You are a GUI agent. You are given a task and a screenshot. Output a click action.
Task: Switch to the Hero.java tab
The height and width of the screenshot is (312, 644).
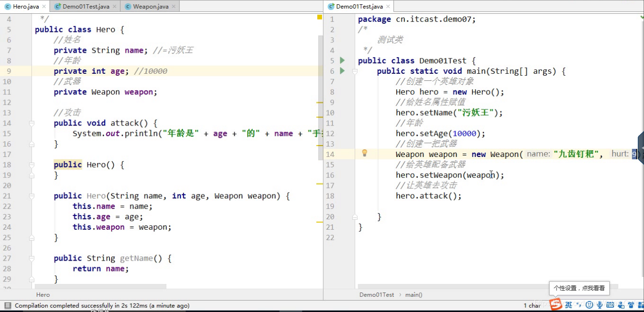tap(26, 7)
